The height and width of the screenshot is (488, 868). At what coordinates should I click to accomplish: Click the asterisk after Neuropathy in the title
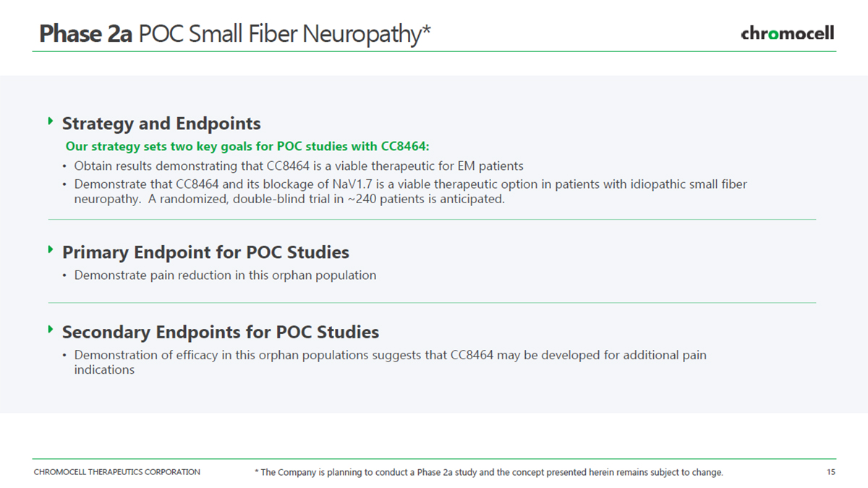point(427,29)
